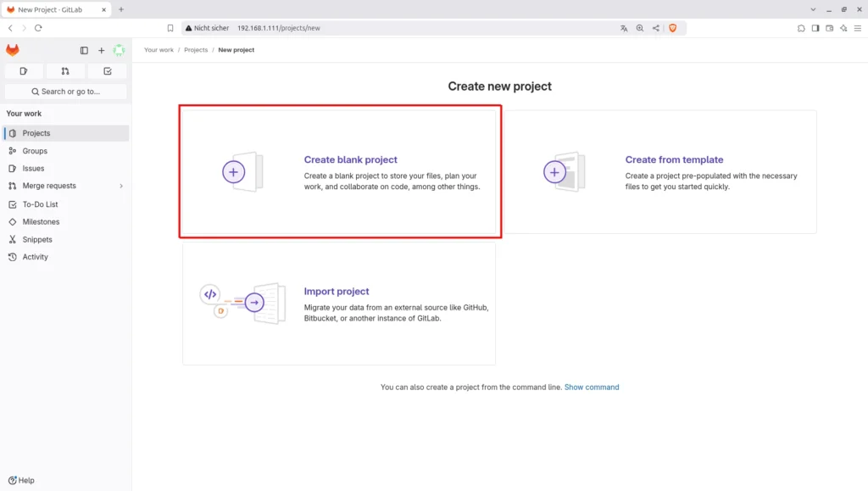Open merge requests shortcut icon in sidebar top

[x=65, y=71]
